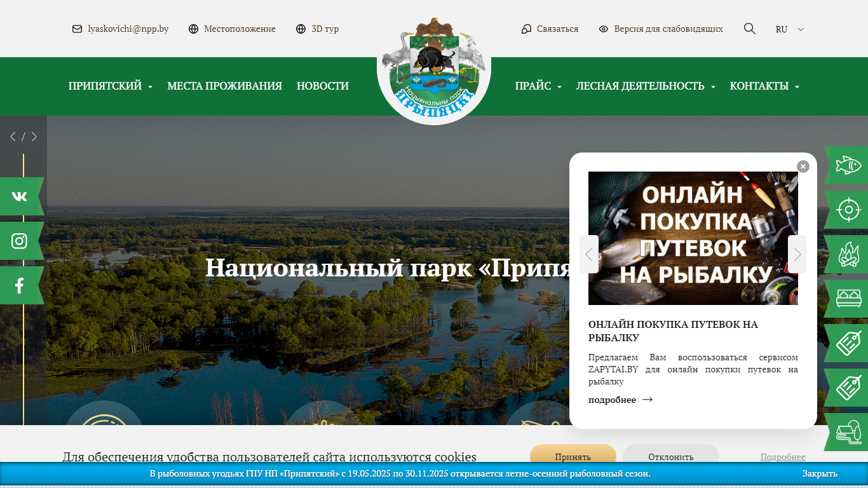The width and height of the screenshot is (868, 488).
Task: Open Версия для слабовидящих link
Action: point(668,29)
